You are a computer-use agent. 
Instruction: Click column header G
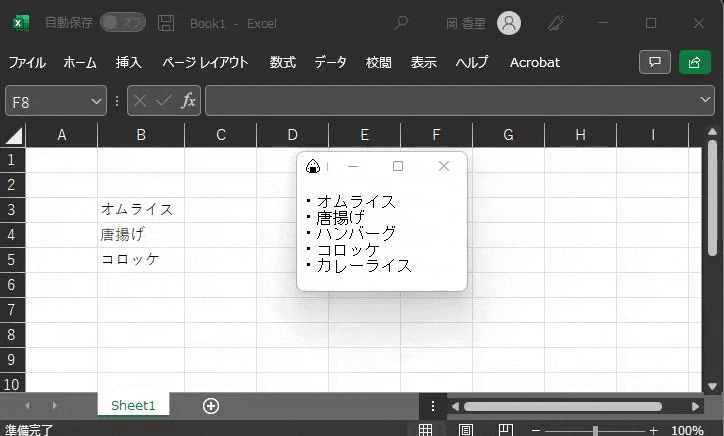click(508, 135)
